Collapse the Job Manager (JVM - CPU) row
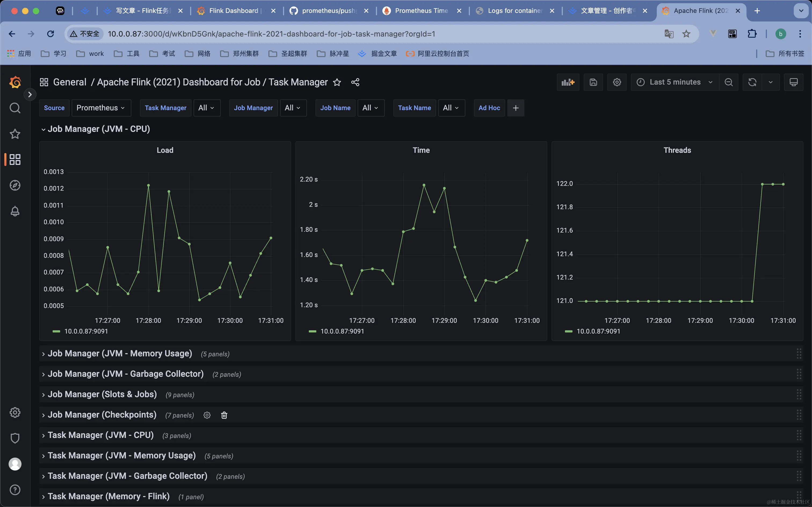Image resolution: width=812 pixels, height=507 pixels. click(99, 129)
